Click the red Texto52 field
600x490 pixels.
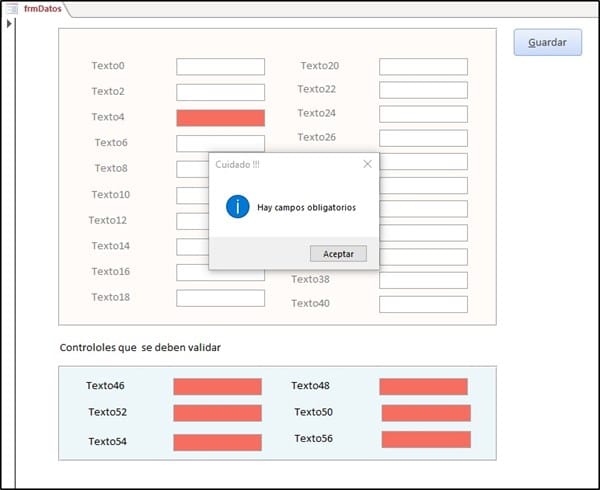point(217,413)
